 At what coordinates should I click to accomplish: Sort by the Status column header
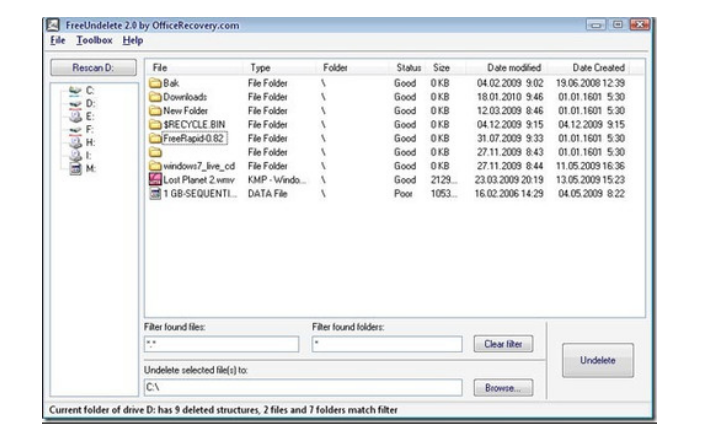click(x=408, y=68)
